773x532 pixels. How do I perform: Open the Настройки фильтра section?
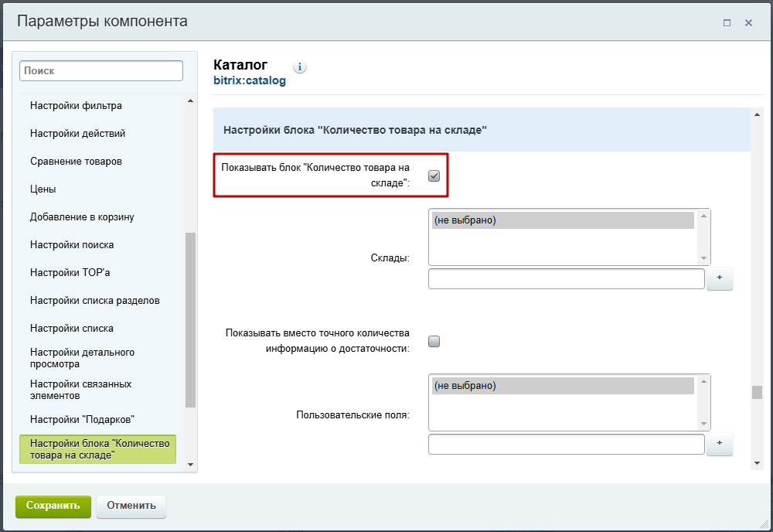76,105
